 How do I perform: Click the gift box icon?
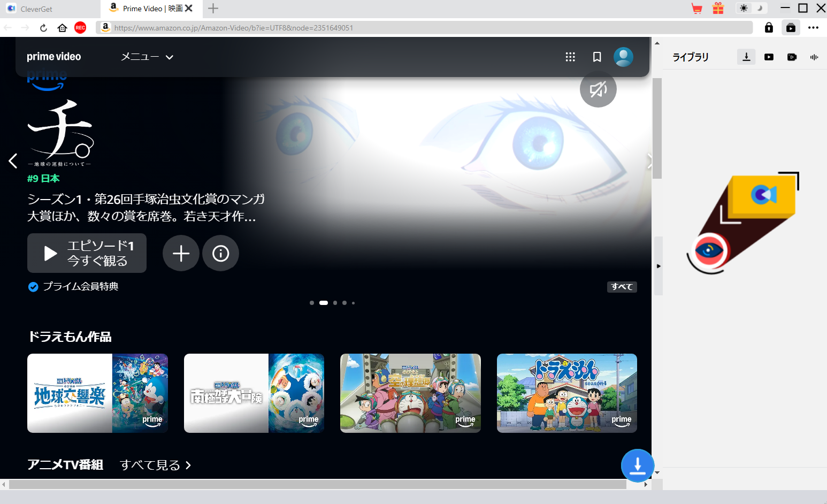[718, 9]
